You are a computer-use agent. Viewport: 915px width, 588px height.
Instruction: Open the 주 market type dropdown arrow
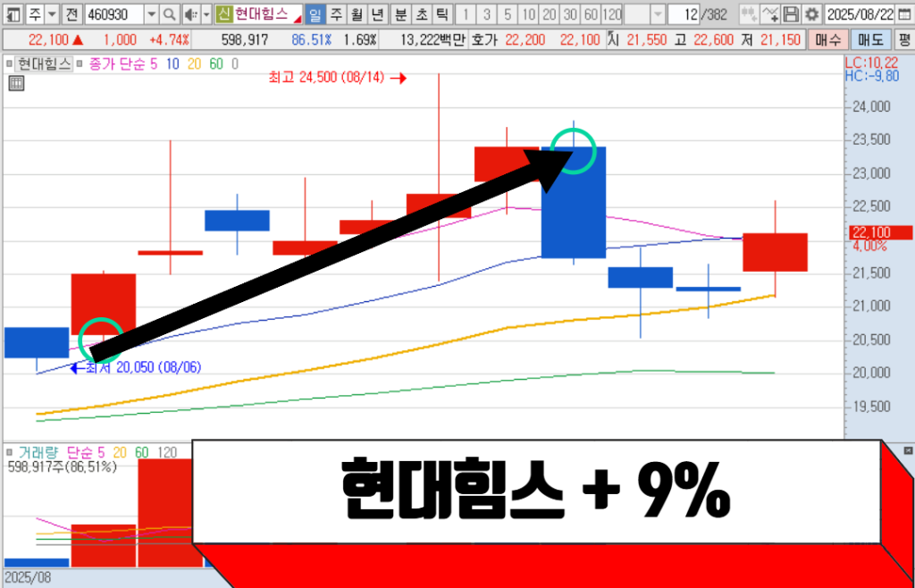click(x=52, y=14)
